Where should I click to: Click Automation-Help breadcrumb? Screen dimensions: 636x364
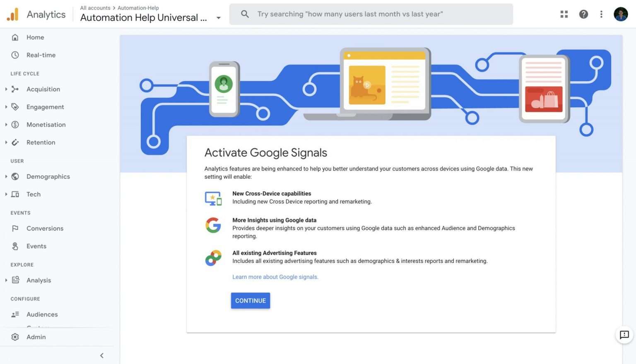click(x=138, y=8)
